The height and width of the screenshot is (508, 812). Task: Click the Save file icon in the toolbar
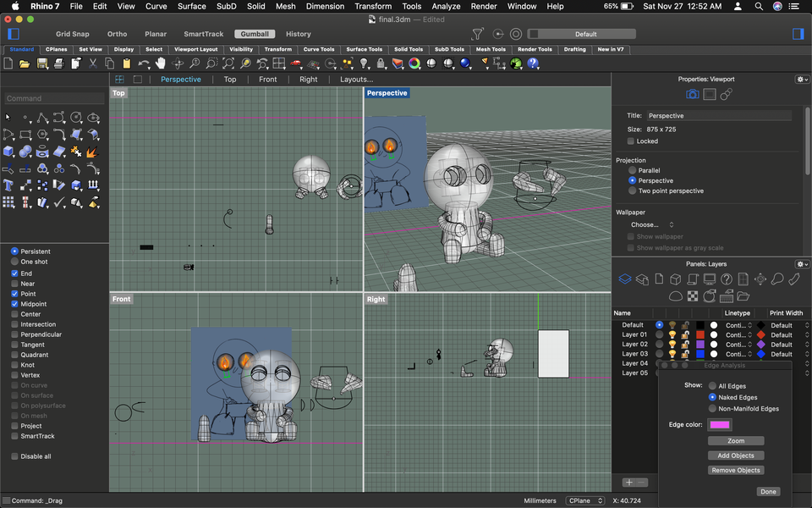[41, 63]
